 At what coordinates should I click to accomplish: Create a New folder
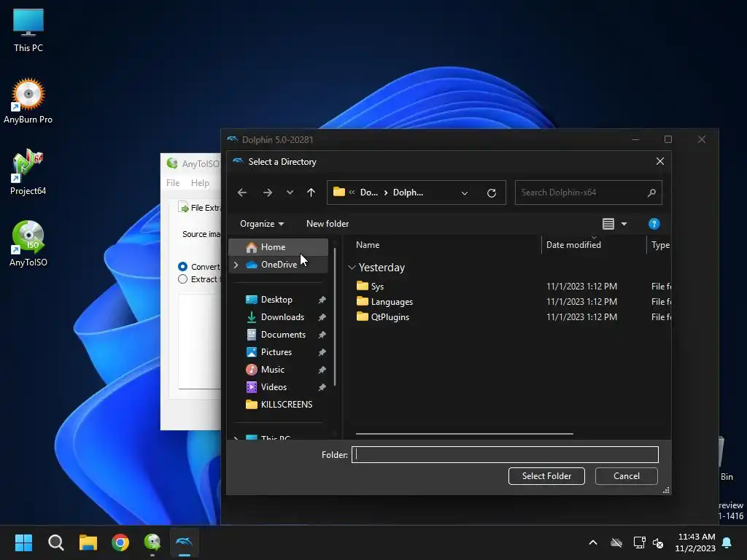coord(328,224)
